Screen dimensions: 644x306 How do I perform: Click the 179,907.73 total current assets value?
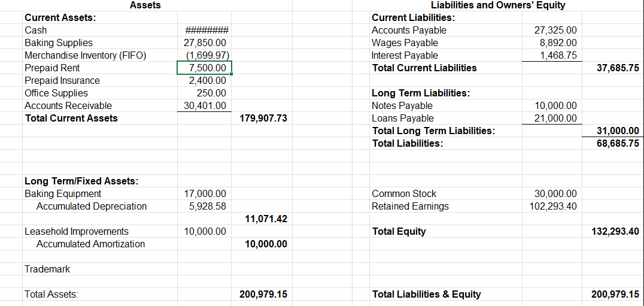pyautogui.click(x=263, y=119)
